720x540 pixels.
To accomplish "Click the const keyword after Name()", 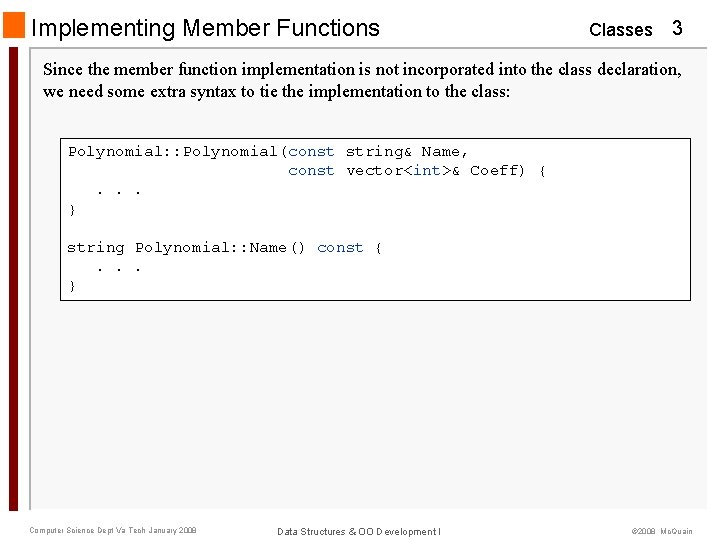I will tap(340, 248).
